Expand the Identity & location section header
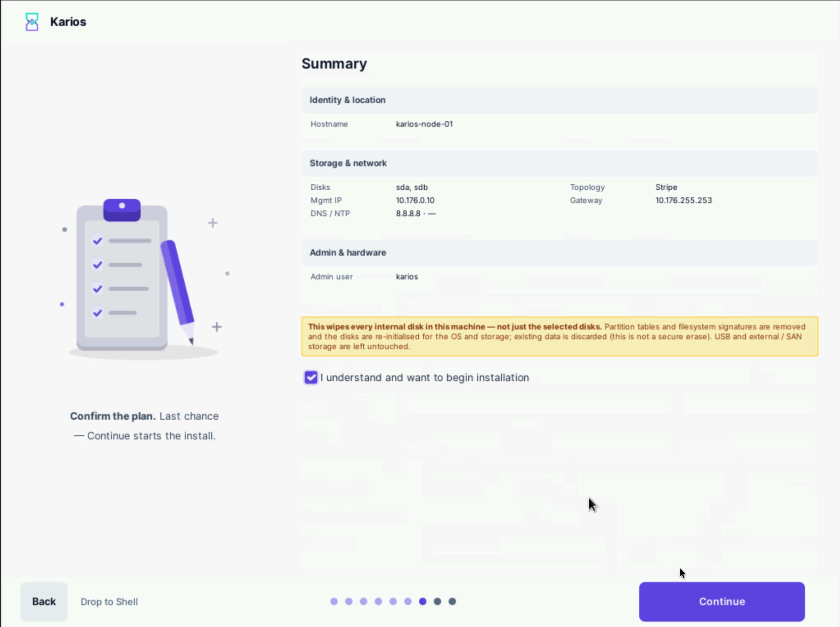Image resolution: width=840 pixels, height=627 pixels. point(560,100)
